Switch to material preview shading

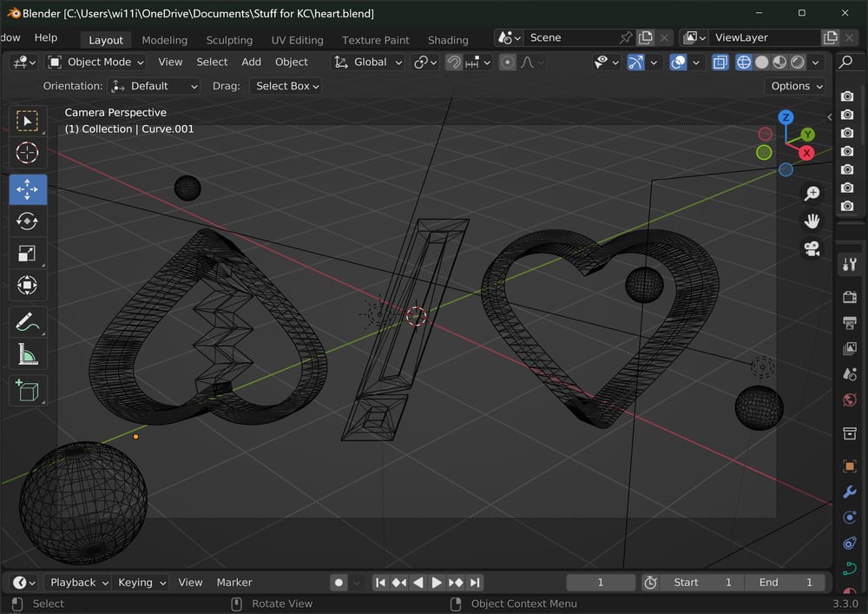coord(779,62)
